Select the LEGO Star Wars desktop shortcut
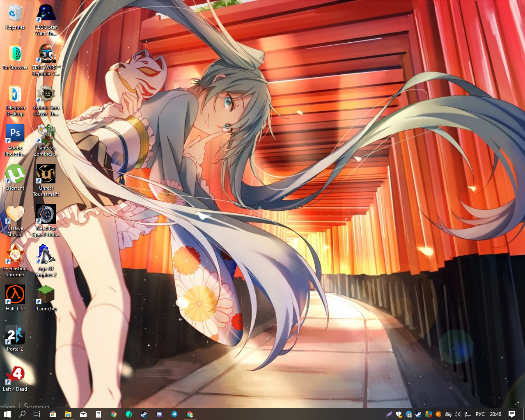Screen dimensions: 525x420 pyautogui.click(x=46, y=20)
